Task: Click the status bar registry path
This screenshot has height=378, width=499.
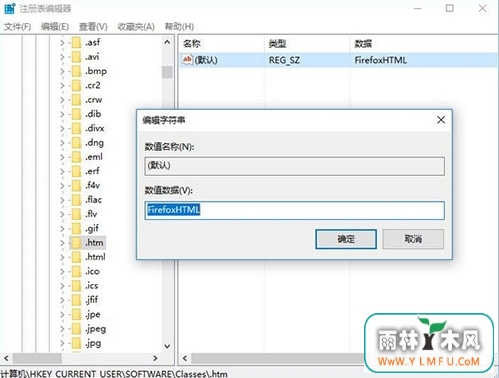Action: [114, 374]
